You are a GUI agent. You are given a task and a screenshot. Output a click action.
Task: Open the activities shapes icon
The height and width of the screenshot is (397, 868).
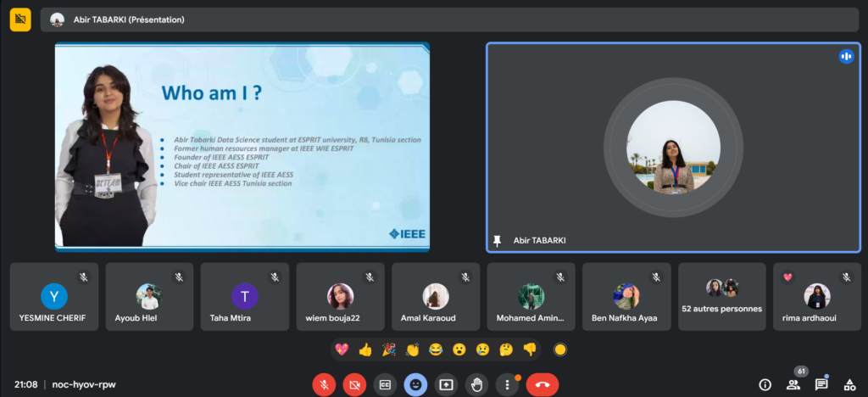click(x=849, y=384)
